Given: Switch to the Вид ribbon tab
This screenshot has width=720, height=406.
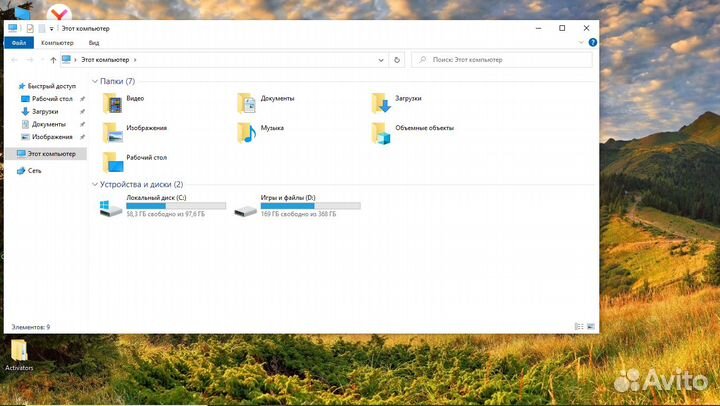Looking at the screenshot, I should pos(93,43).
